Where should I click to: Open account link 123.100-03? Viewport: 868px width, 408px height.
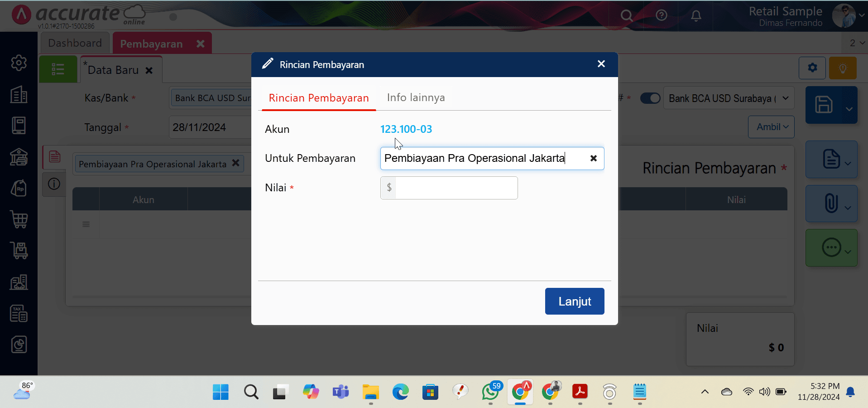(x=406, y=129)
